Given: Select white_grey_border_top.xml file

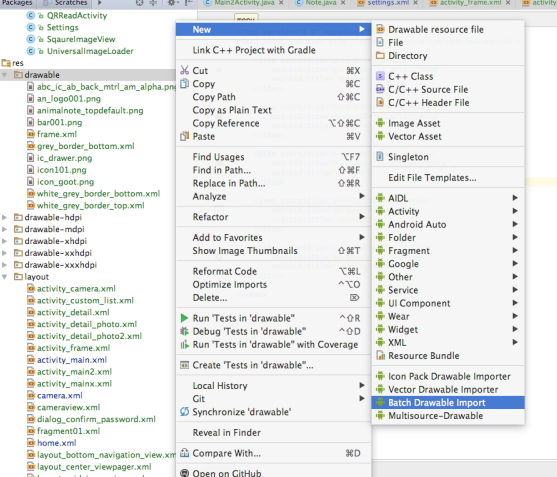Looking at the screenshot, I should tap(91, 205).
